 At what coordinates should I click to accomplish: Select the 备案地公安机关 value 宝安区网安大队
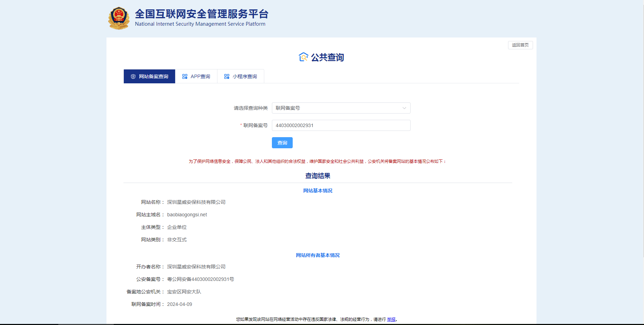184,292
